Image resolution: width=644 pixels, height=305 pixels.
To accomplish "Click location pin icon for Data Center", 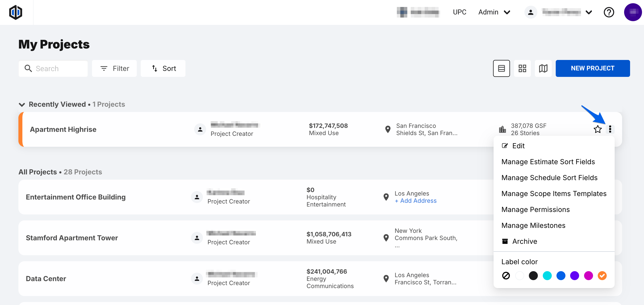I will (x=386, y=278).
